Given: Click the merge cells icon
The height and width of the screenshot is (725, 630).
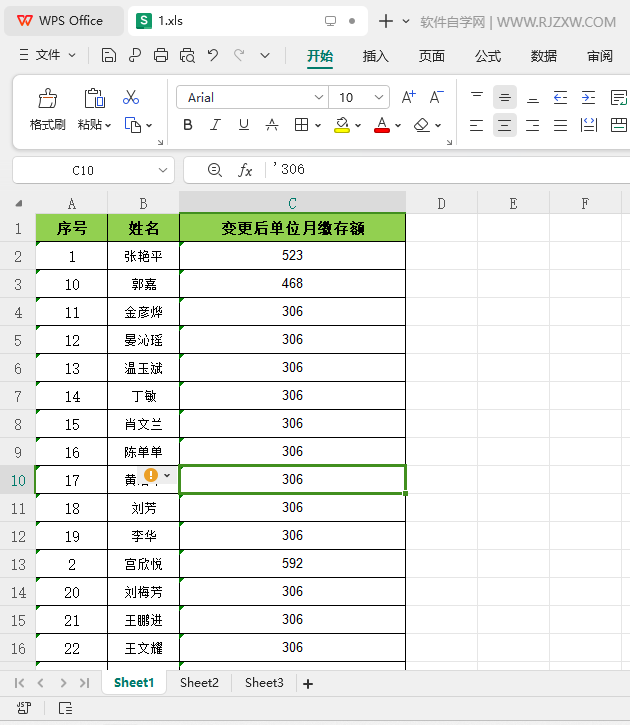Looking at the screenshot, I should (x=618, y=125).
